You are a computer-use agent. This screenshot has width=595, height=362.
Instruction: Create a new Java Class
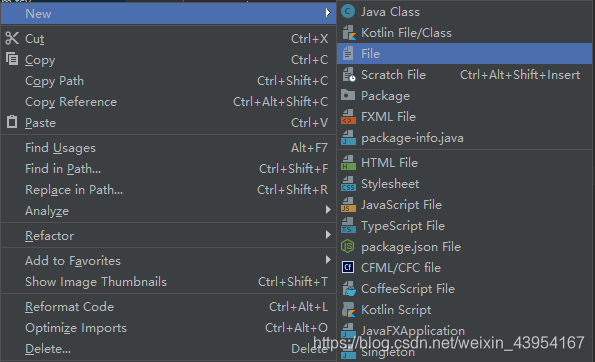[464, 12]
